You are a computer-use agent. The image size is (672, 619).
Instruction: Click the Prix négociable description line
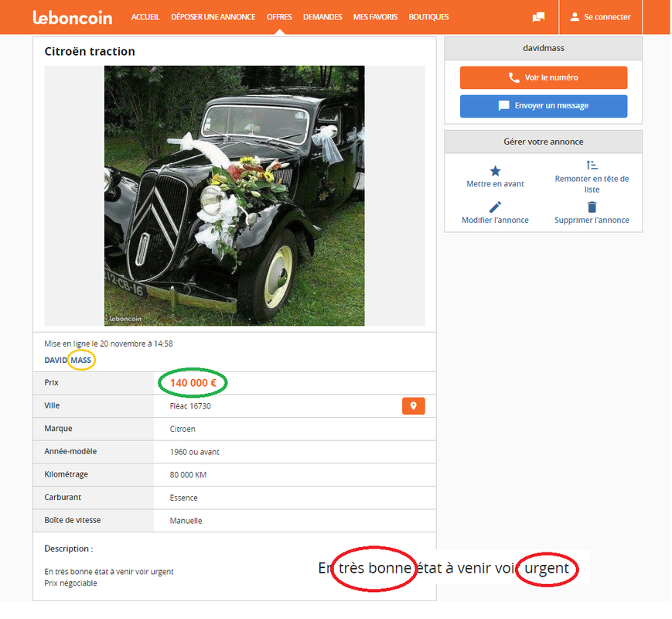point(70,583)
